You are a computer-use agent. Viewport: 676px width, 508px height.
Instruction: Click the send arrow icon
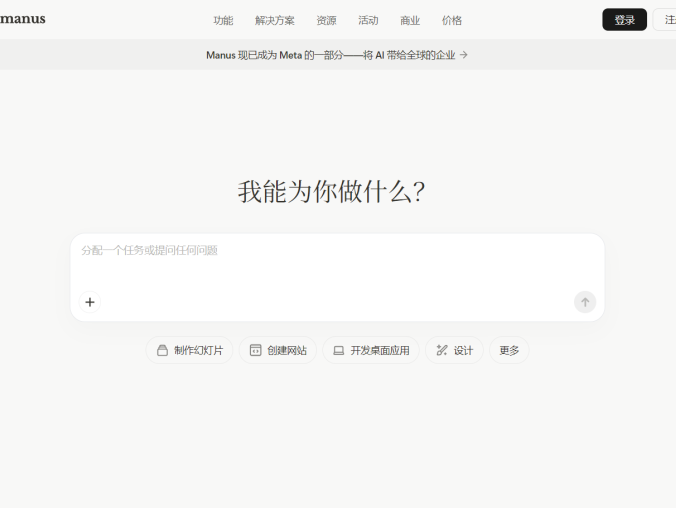tap(585, 302)
